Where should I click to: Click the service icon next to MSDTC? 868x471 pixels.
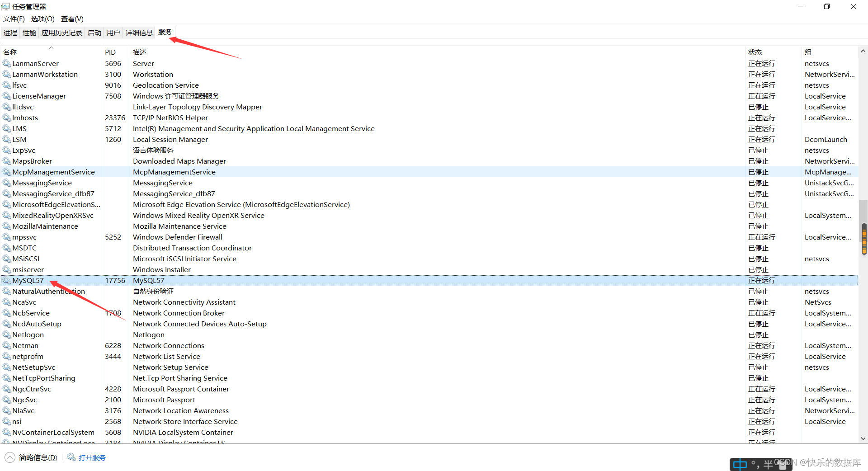point(7,248)
